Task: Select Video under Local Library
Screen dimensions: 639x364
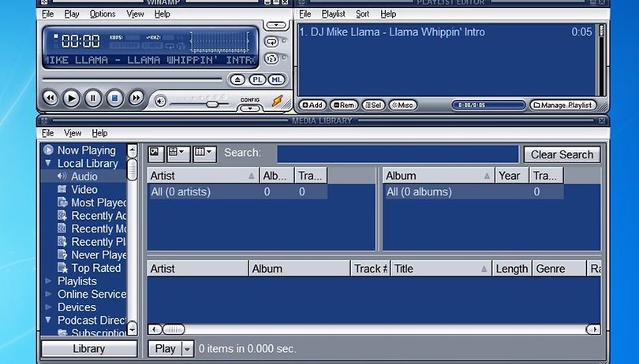Action: [x=84, y=189]
